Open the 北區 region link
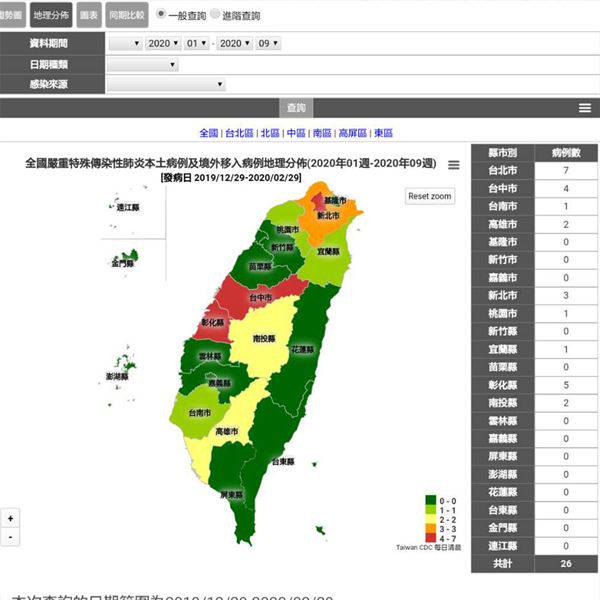This screenshot has width=600, height=600. (270, 133)
